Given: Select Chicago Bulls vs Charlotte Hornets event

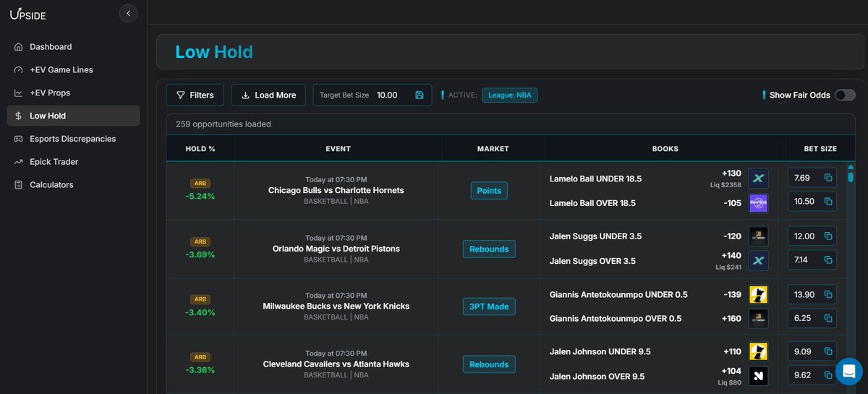Looking at the screenshot, I should point(336,190).
